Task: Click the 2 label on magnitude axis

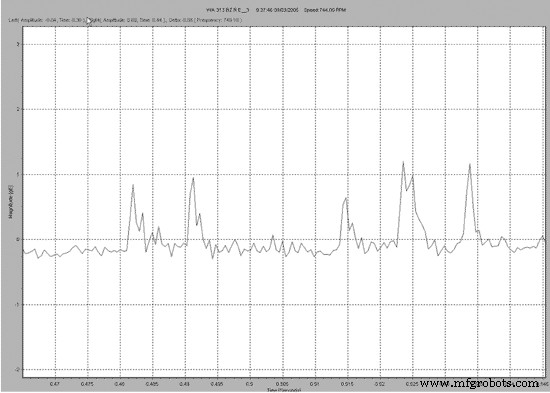Action: point(19,109)
